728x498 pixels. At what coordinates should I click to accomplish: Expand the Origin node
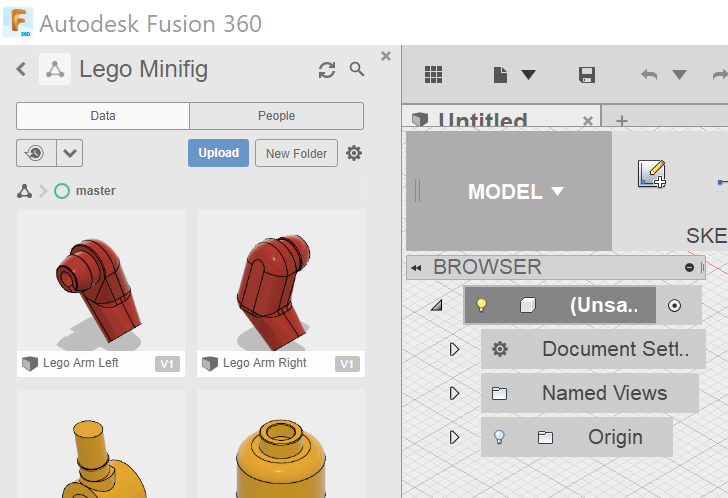pos(454,437)
